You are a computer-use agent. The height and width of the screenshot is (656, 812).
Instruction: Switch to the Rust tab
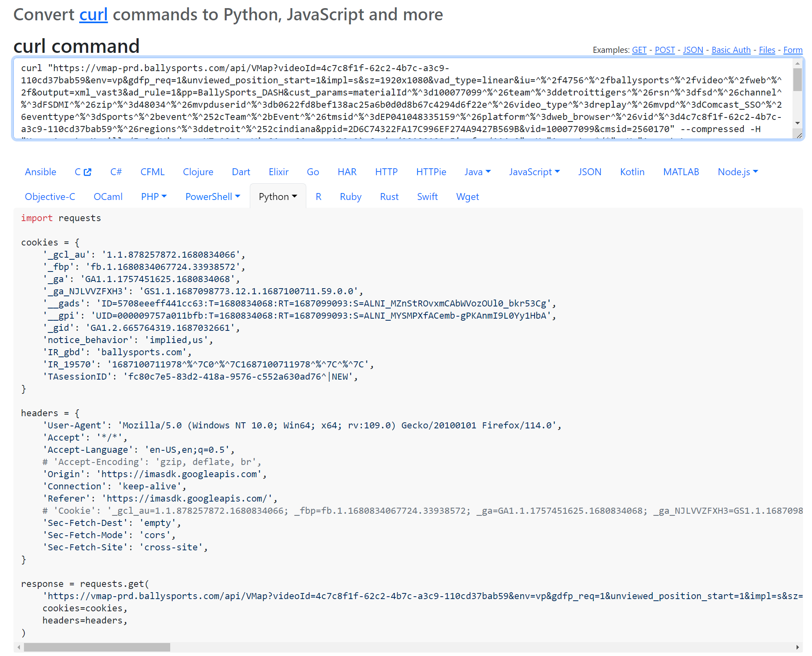[x=389, y=197]
